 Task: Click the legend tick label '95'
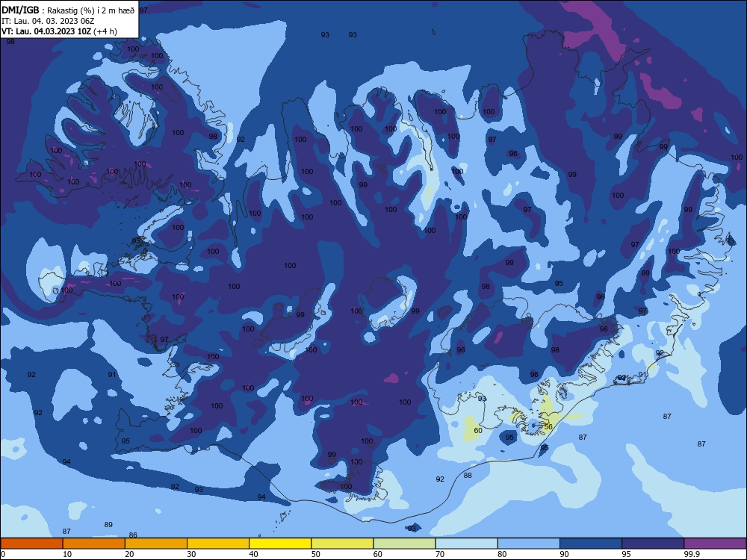click(x=627, y=554)
